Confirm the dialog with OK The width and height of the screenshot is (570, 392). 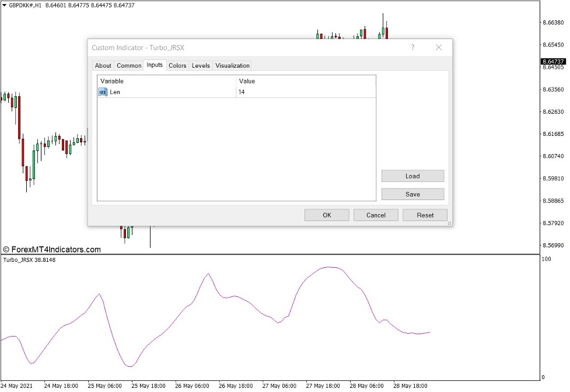(x=327, y=215)
